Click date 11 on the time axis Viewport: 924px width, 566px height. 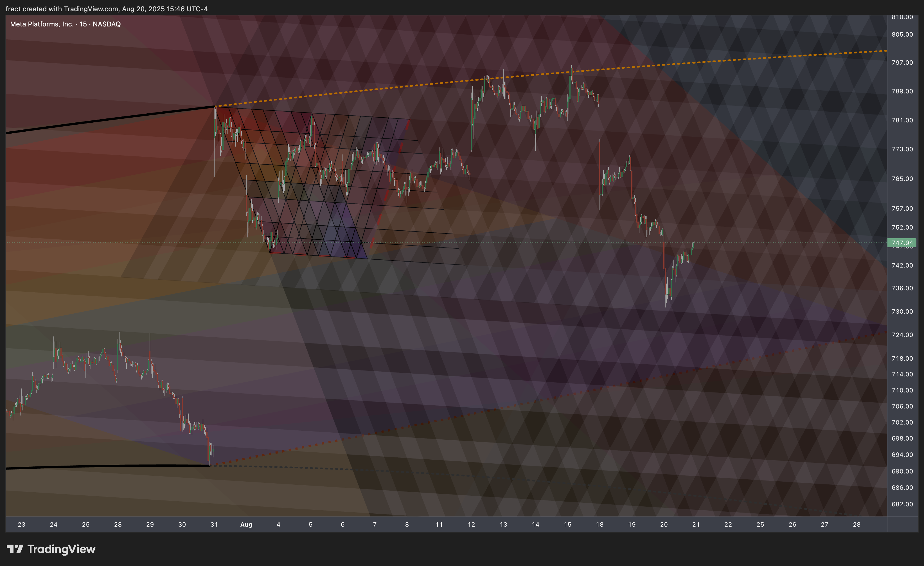click(x=439, y=524)
